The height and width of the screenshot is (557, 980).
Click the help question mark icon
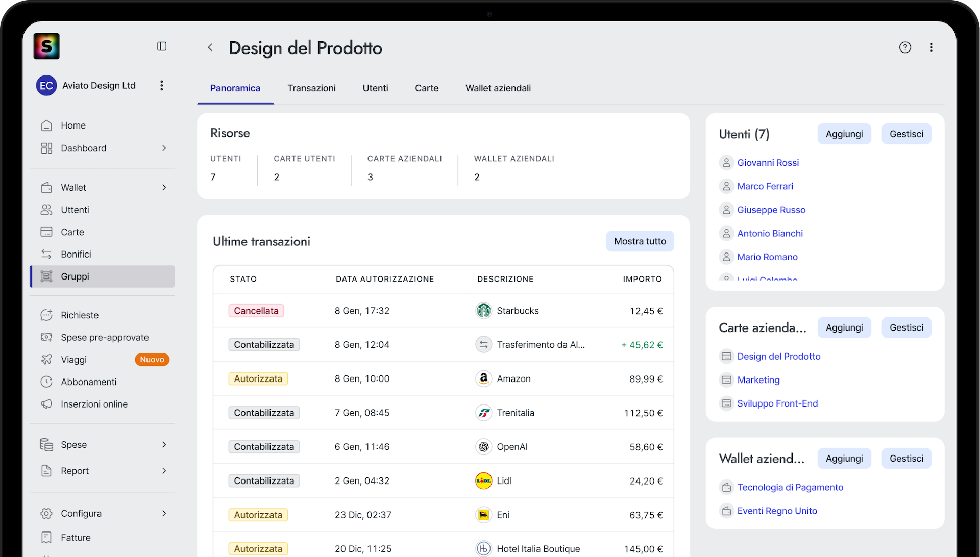pos(905,47)
